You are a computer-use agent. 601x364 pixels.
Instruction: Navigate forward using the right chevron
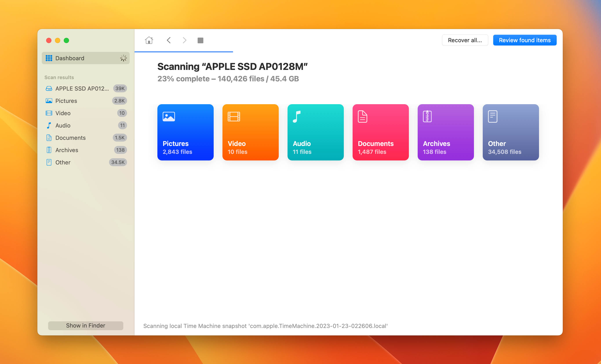coord(184,40)
